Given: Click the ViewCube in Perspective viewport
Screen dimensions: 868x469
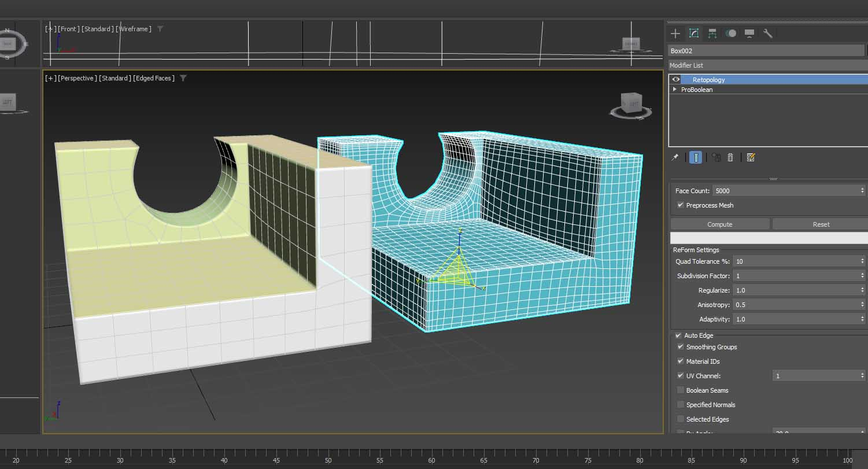Looking at the screenshot, I should pos(631,105).
